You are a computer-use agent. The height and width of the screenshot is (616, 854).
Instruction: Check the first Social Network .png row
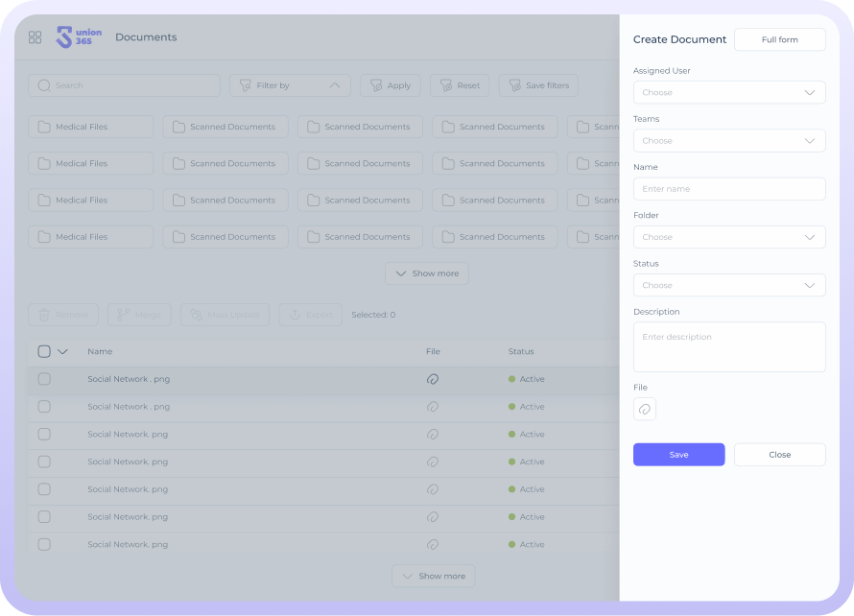tap(44, 379)
